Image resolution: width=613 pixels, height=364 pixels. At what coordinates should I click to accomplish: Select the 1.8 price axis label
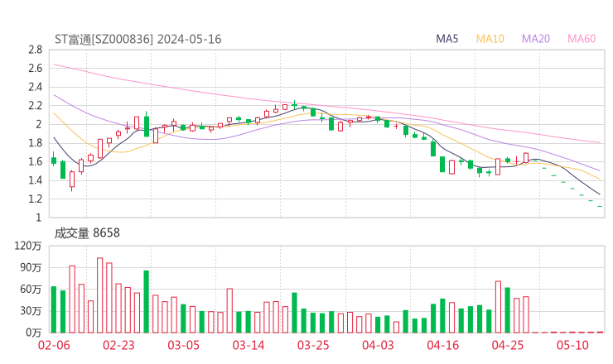pos(35,143)
